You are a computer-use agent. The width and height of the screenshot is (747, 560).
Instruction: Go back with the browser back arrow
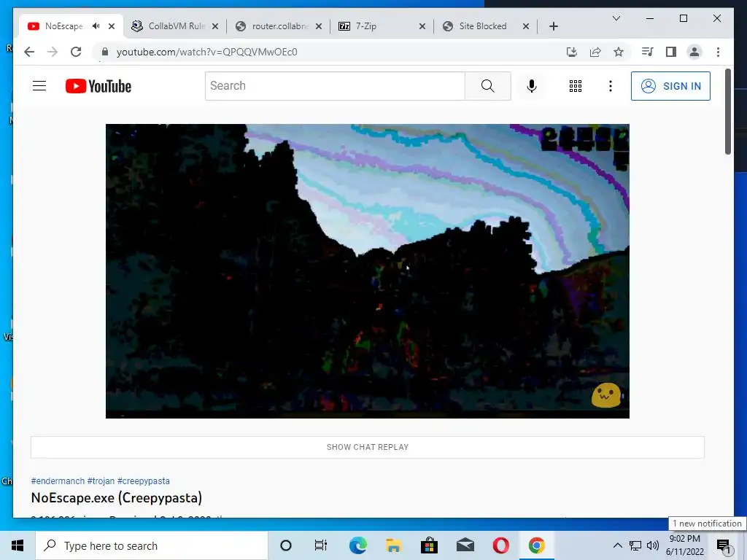coord(29,52)
